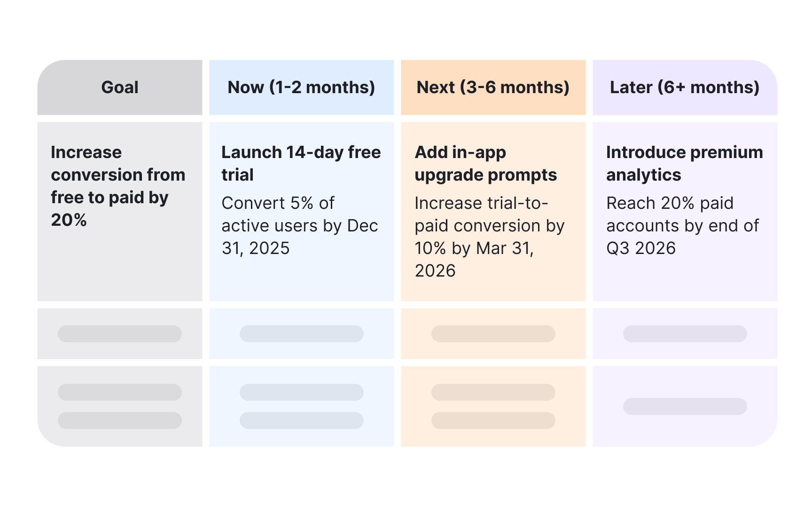Select the lower placeholder bar in the Next column's last row
This screenshot has width=812, height=508.
pos(493,421)
